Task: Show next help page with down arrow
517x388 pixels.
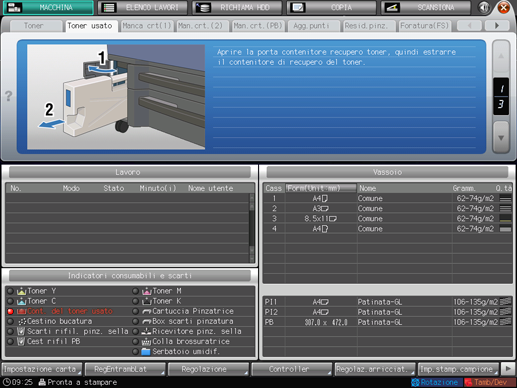Action: coord(501,137)
